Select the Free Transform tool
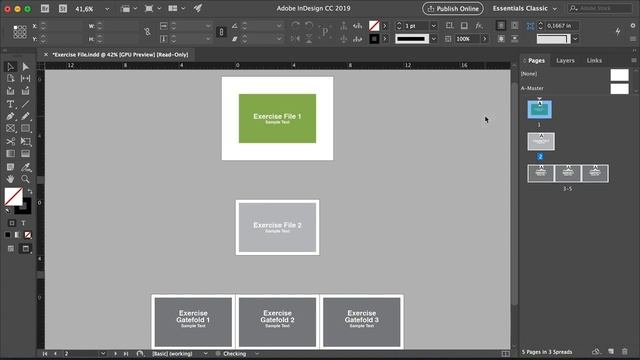The image size is (640, 360). click(x=25, y=142)
